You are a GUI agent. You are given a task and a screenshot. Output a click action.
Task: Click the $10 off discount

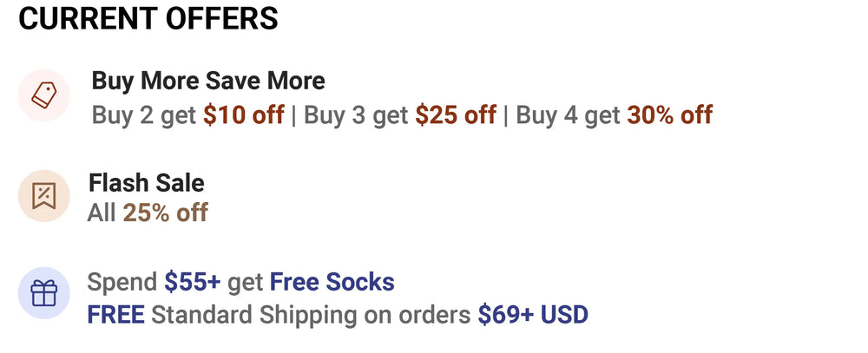(x=244, y=114)
